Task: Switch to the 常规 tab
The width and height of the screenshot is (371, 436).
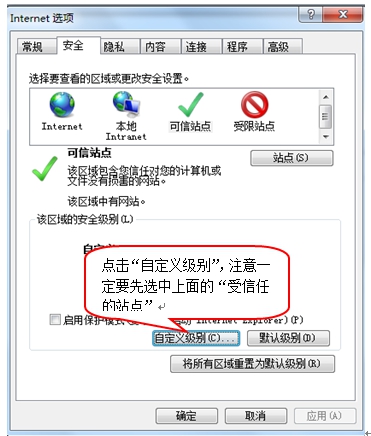Action: coord(32,47)
